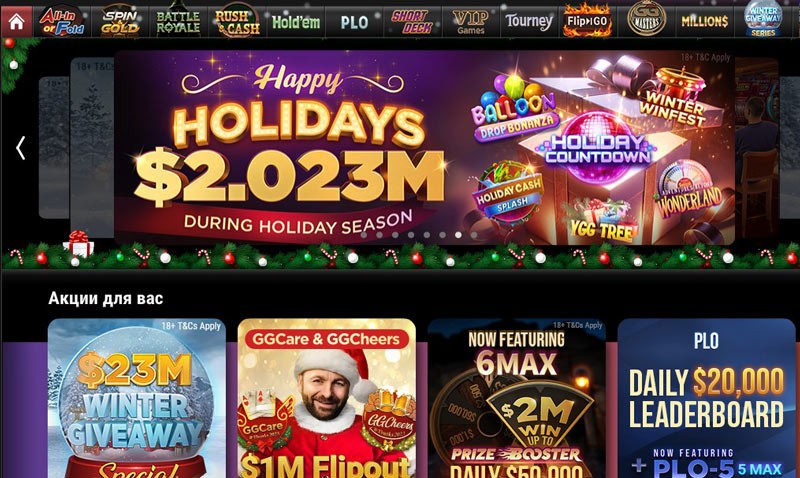Select the Rush & Cash icon
The image size is (800, 478).
tap(237, 21)
